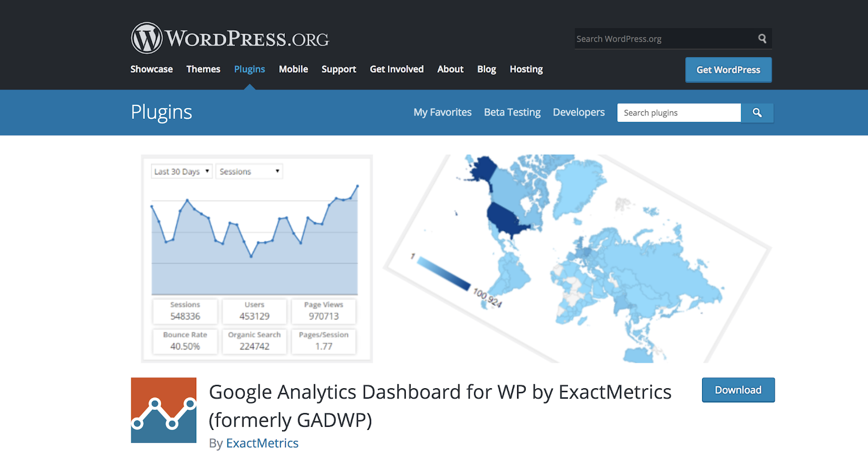The width and height of the screenshot is (868, 462).
Task: Open the Get Involved menu item
Action: (x=397, y=69)
